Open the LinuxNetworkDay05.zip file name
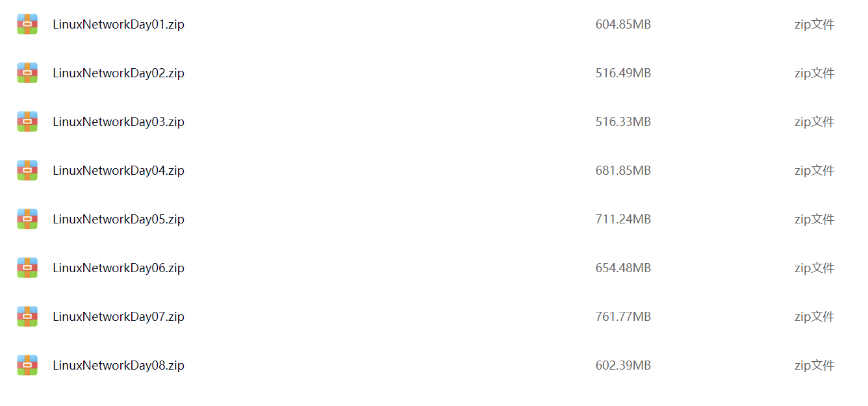 click(x=118, y=220)
